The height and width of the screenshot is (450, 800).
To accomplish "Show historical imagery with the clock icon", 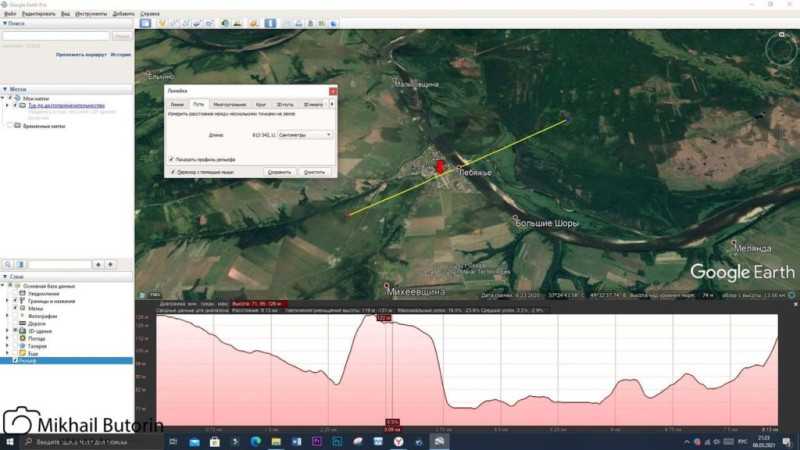I will pos(225,23).
